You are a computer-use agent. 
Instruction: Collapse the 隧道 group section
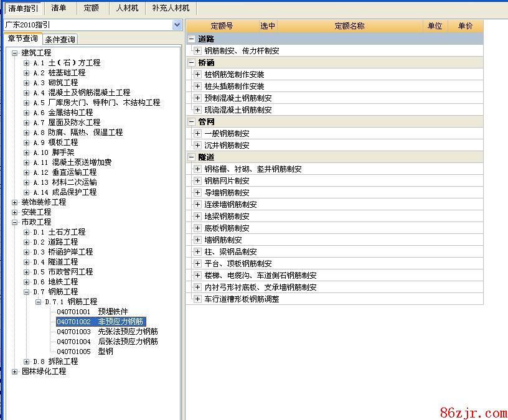click(x=192, y=157)
